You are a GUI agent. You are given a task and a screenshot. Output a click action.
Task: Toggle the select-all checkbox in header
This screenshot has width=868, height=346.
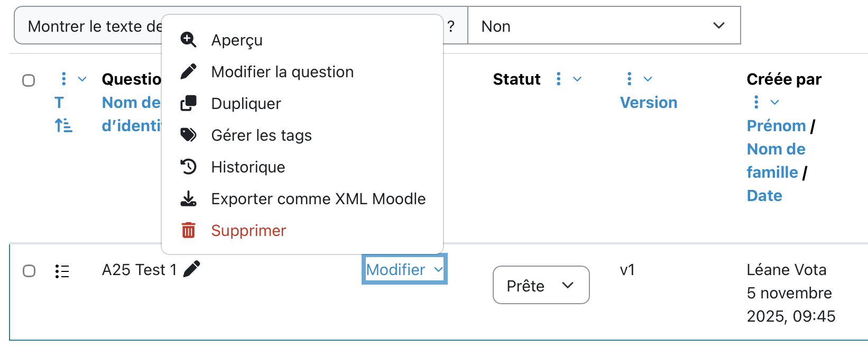29,80
